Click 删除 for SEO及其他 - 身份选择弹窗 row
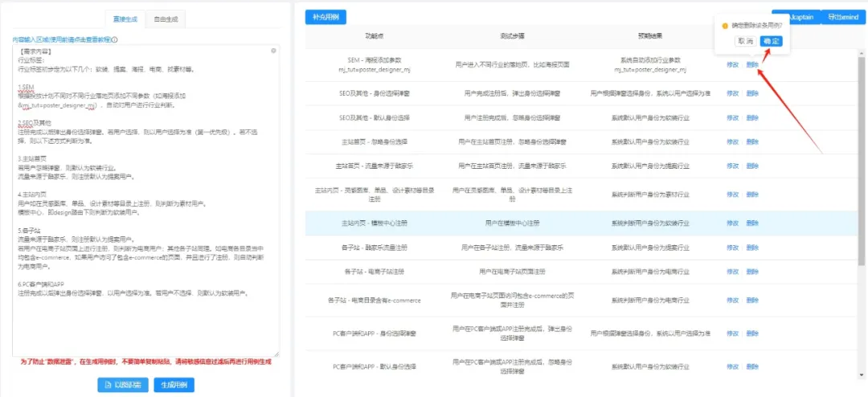Viewport: 868px width, 397px height. [752, 93]
